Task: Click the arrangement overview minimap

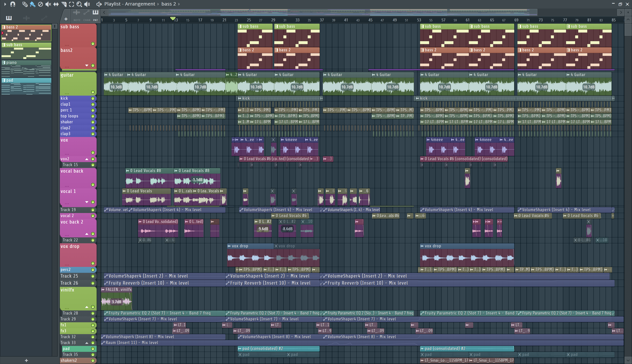Action: 323,12
